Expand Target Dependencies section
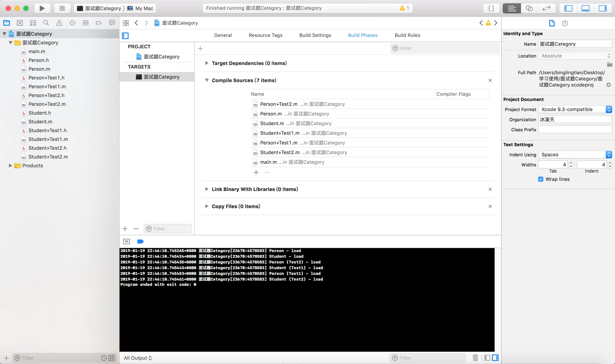Image resolution: width=615 pixels, height=364 pixels. pyautogui.click(x=207, y=63)
